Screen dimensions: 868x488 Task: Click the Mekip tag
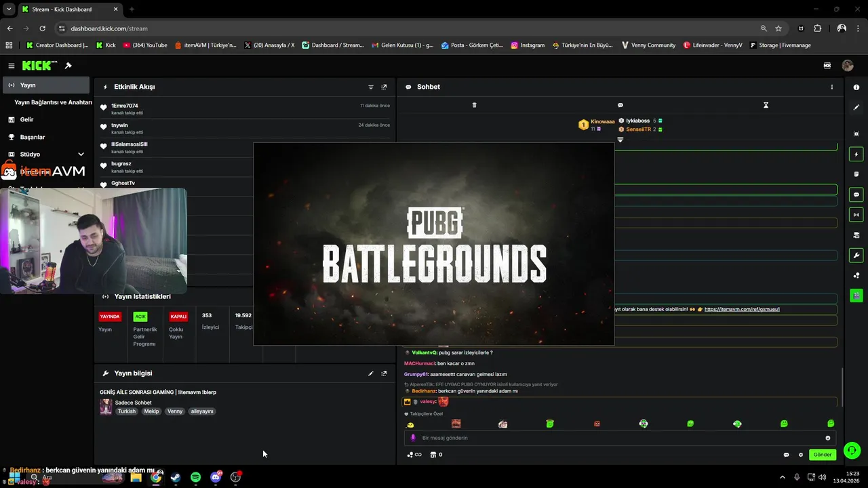151,411
